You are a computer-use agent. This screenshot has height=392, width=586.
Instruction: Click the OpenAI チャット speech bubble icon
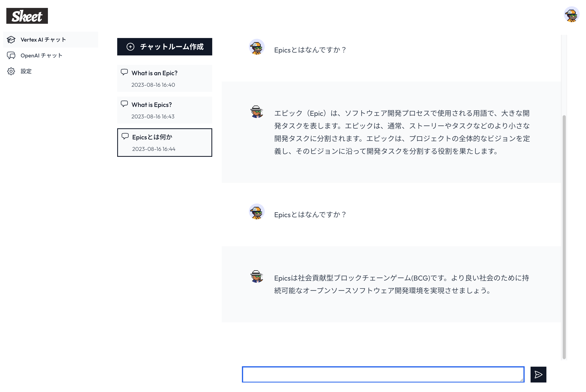pyautogui.click(x=11, y=55)
